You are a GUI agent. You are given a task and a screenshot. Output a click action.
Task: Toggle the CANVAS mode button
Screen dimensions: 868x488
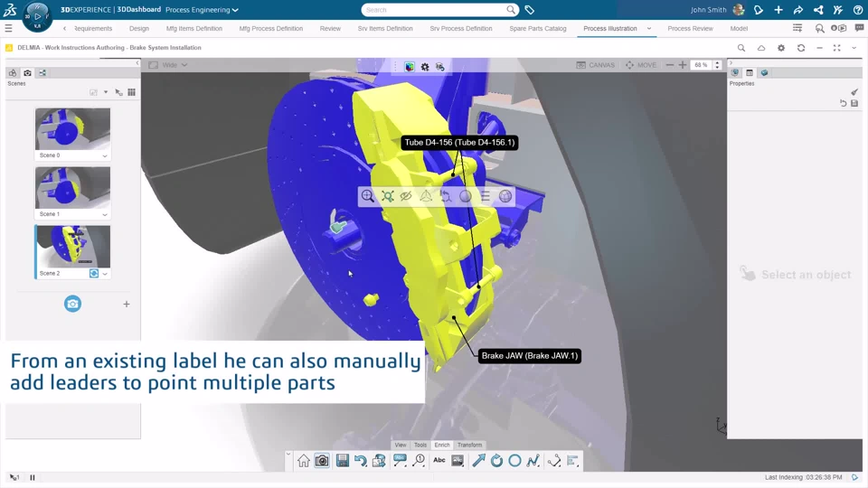(596, 65)
